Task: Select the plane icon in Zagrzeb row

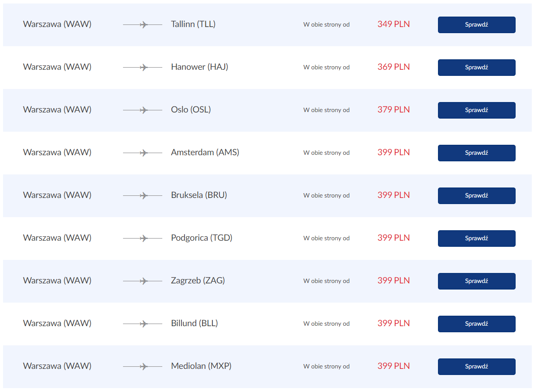Action: click(143, 281)
